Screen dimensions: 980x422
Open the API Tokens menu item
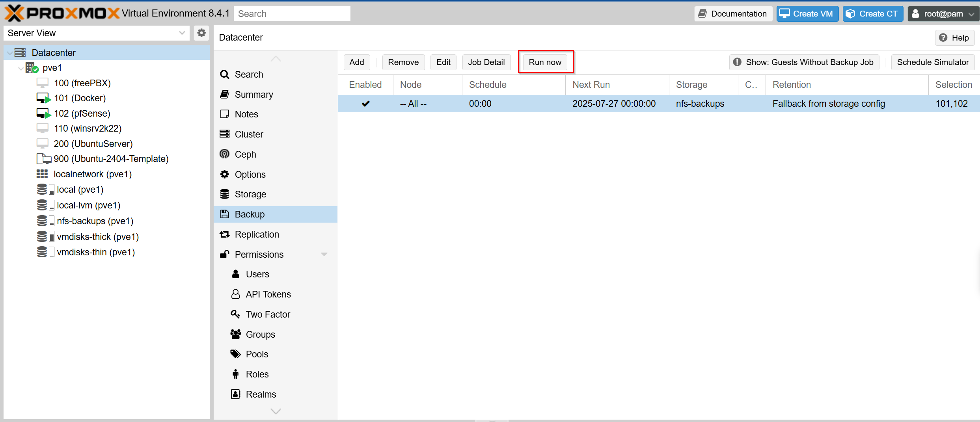click(x=275, y=294)
